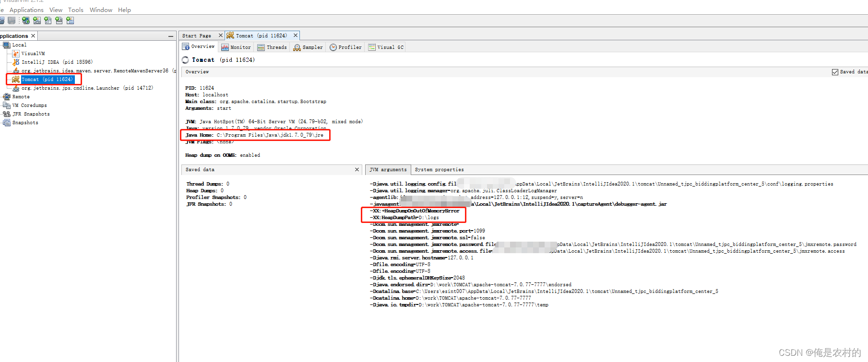868x362 pixels.
Task: Close the Saved data panel
Action: tap(357, 169)
